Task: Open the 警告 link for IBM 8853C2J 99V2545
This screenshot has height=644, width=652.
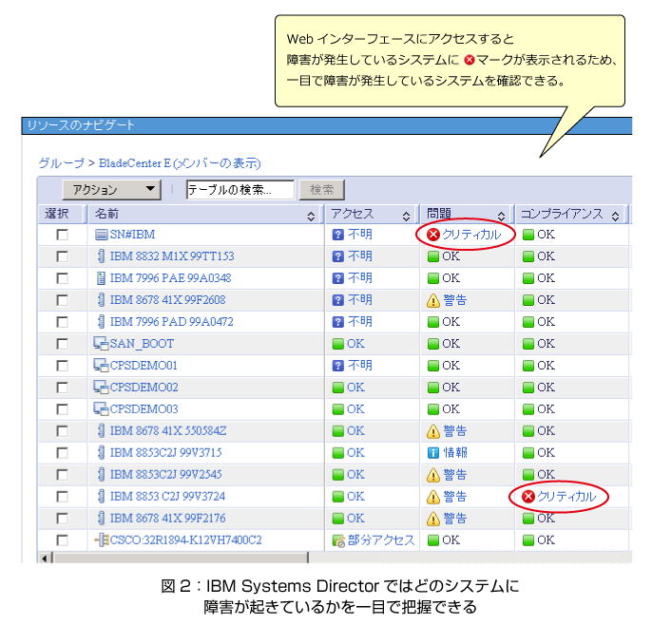Action: 455,475
